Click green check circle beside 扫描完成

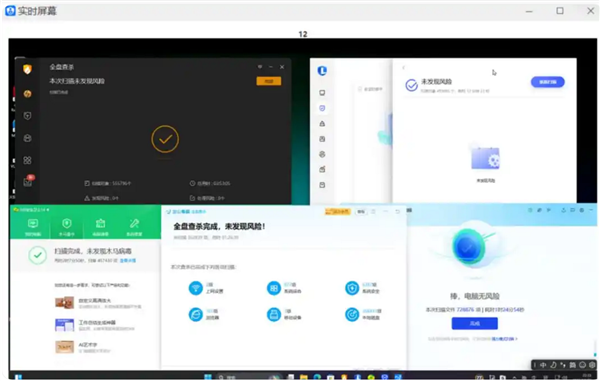(38, 256)
